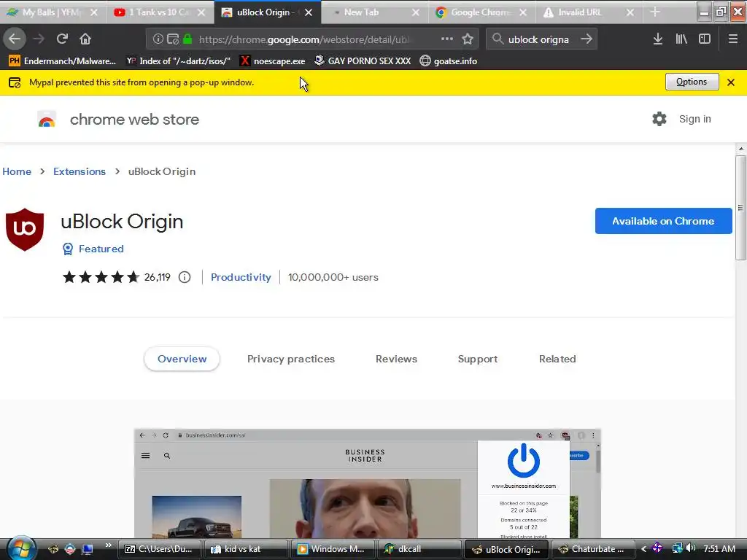Click the Available on Chrome button
Screen dimensions: 747x560
point(664,221)
